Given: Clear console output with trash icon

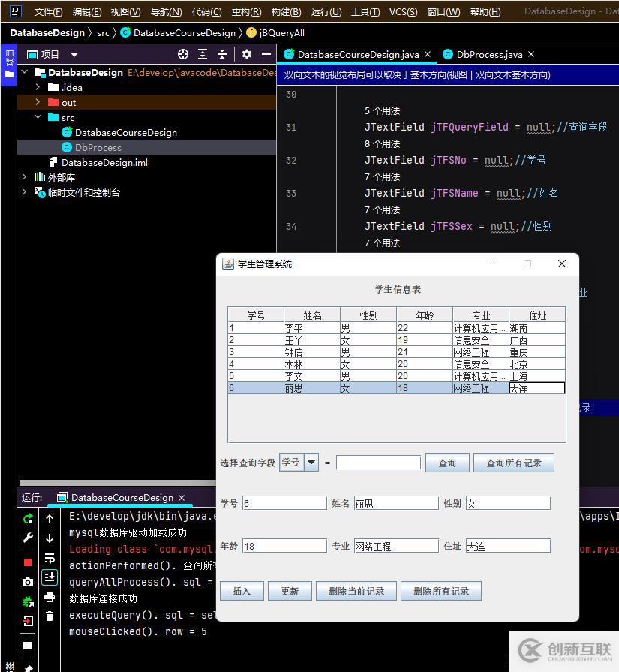Looking at the screenshot, I should (x=50, y=616).
